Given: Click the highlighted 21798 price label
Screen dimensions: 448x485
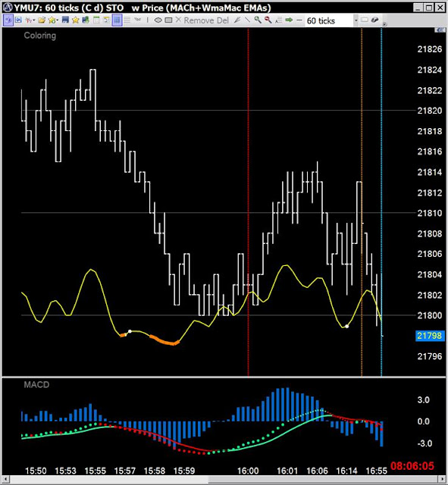Looking at the screenshot, I should pos(430,336).
